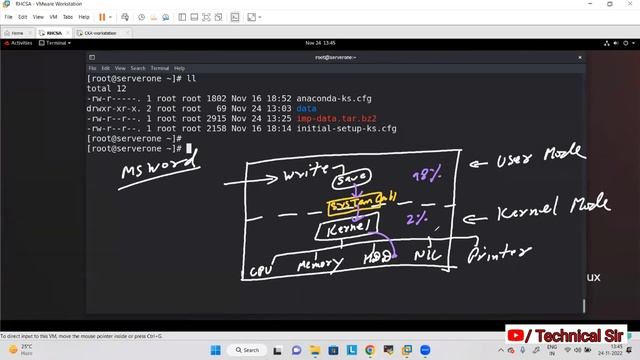640x360 pixels.
Task: Open the GNOME clock and calendar
Action: 320,43
